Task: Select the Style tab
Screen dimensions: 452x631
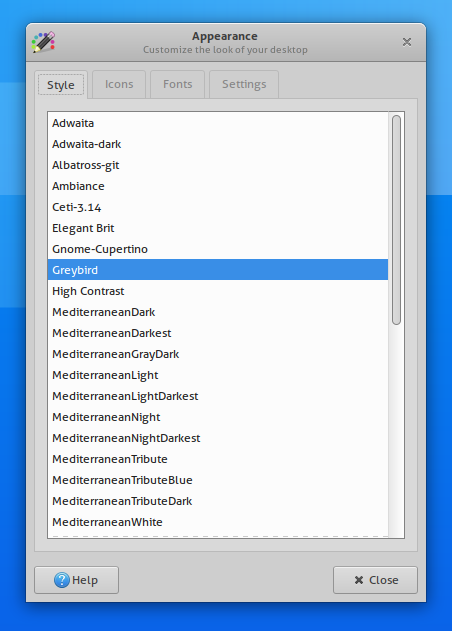Action: pyautogui.click(x=61, y=85)
